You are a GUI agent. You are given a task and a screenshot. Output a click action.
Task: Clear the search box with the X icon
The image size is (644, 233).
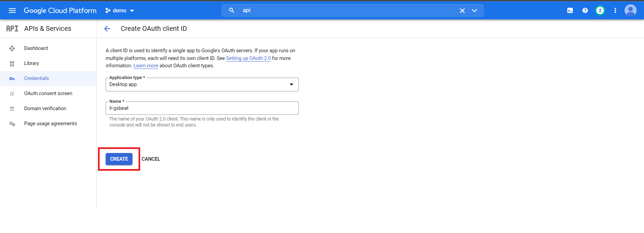[x=462, y=11]
